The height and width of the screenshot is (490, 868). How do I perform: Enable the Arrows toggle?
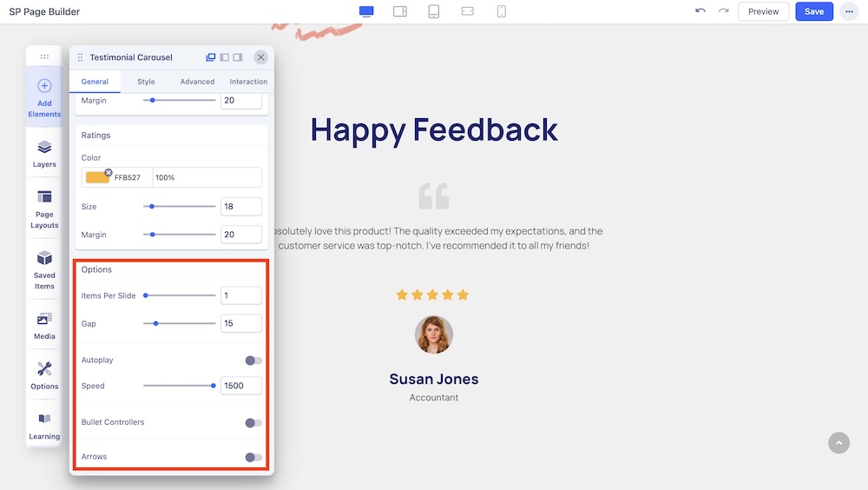click(x=253, y=457)
